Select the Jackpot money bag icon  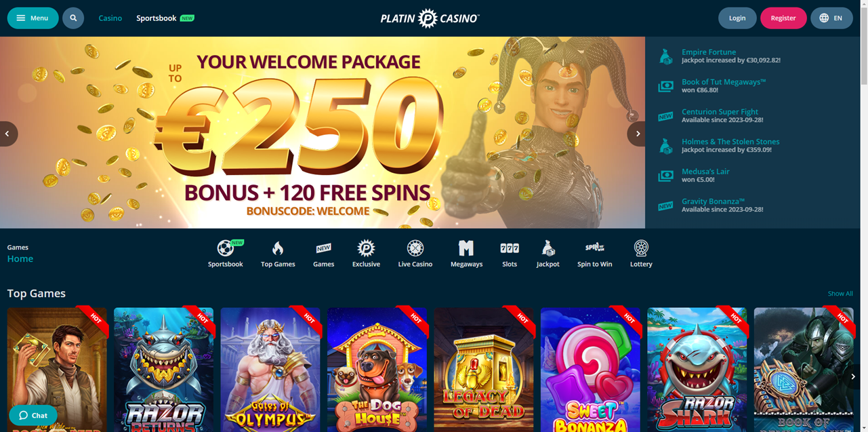548,248
